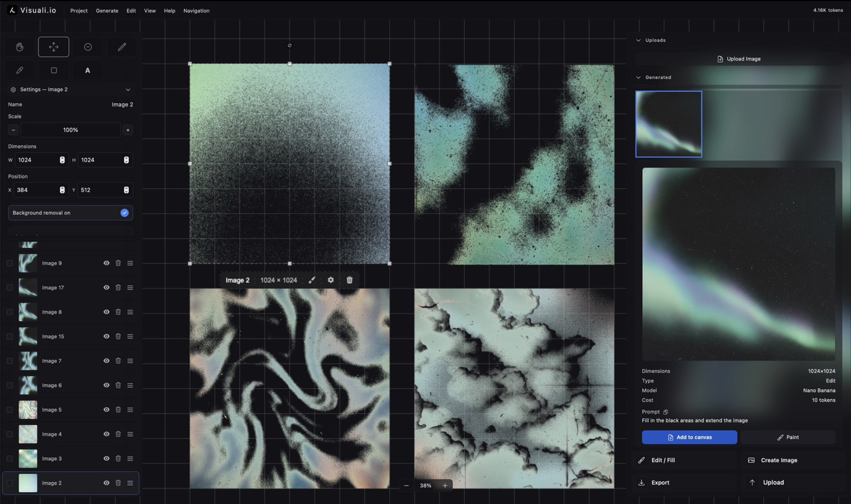This screenshot has width=851, height=504.
Task: Hide the Image 9 layer
Action: (106, 263)
